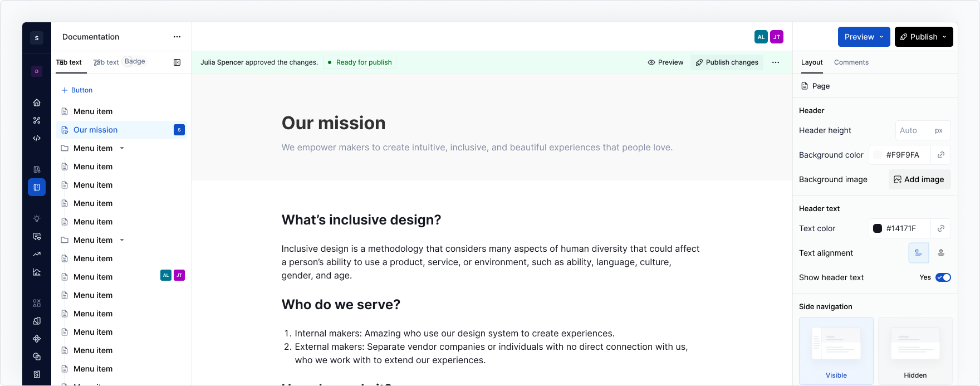Click the purple D badge in dark sidebar
Screen dimensions: 980x386
(x=37, y=71)
